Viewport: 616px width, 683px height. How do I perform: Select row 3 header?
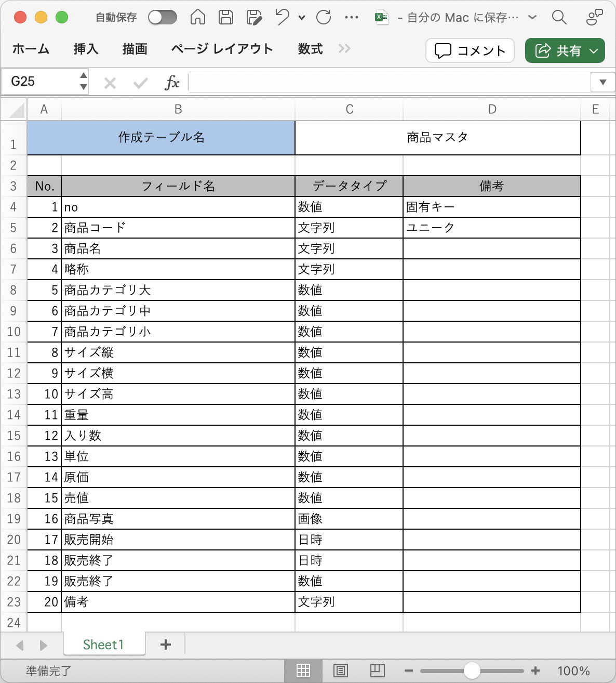(x=14, y=186)
